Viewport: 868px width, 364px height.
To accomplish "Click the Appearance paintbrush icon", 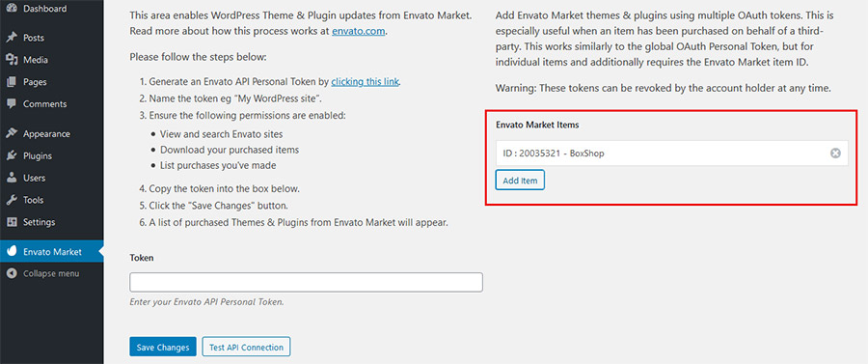I will pos(12,133).
